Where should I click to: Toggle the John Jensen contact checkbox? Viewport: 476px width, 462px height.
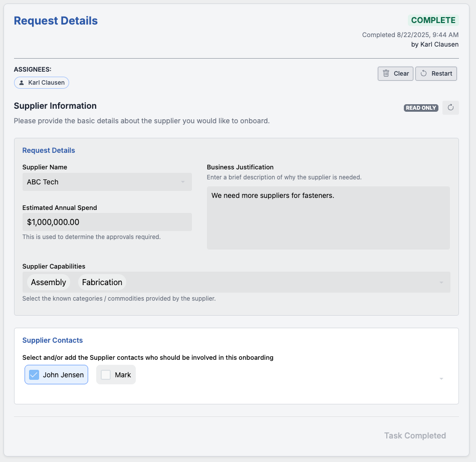(x=34, y=375)
